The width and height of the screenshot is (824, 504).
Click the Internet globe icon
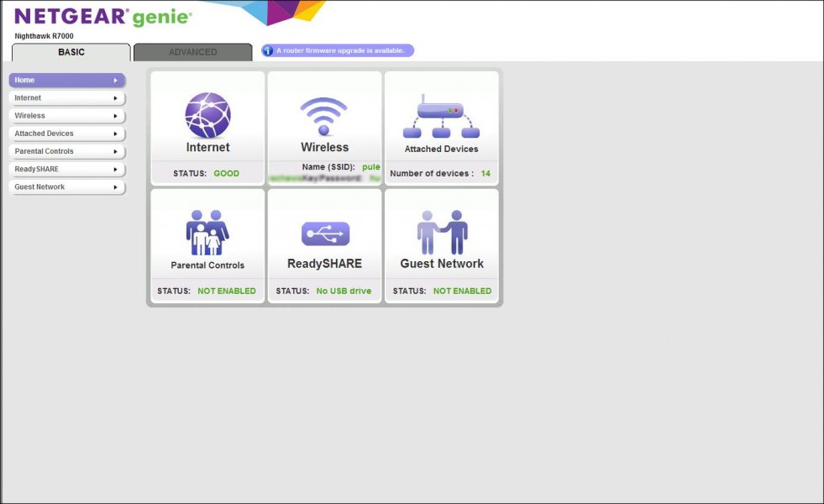(x=207, y=115)
